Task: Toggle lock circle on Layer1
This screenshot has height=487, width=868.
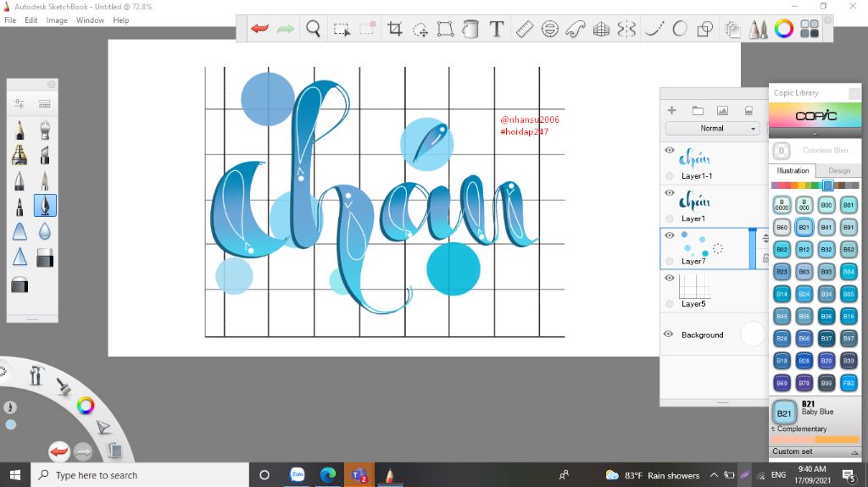Action: 670,219
